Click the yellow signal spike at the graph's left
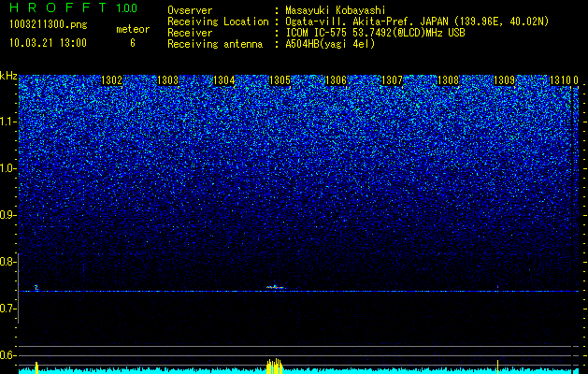The width and height of the screenshot is (588, 374). pos(36,367)
